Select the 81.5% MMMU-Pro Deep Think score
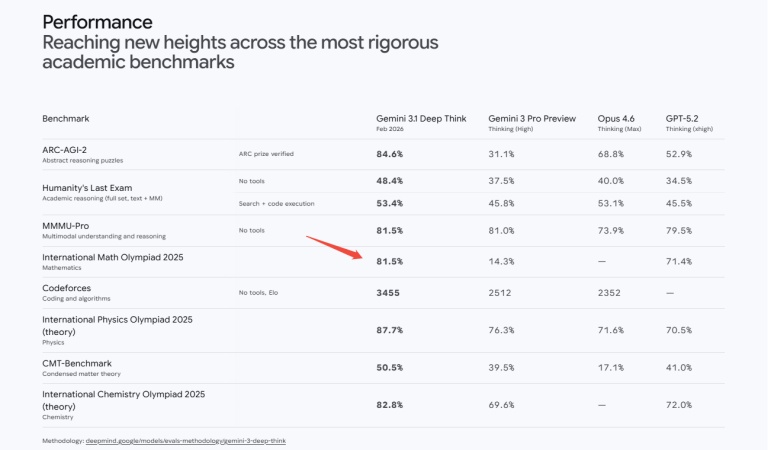This screenshot has height=450, width=771. click(389, 231)
